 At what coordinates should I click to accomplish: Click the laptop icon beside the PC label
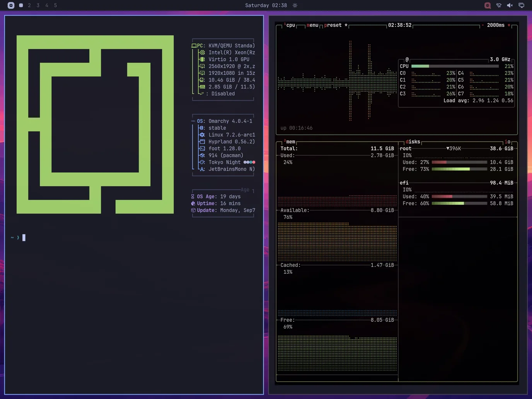tap(194, 46)
